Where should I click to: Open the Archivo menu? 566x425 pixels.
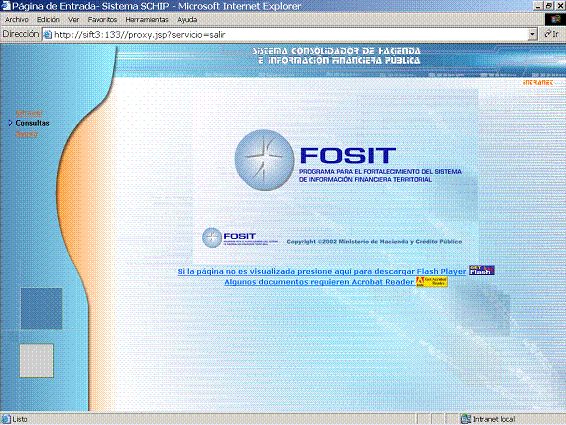coord(17,19)
